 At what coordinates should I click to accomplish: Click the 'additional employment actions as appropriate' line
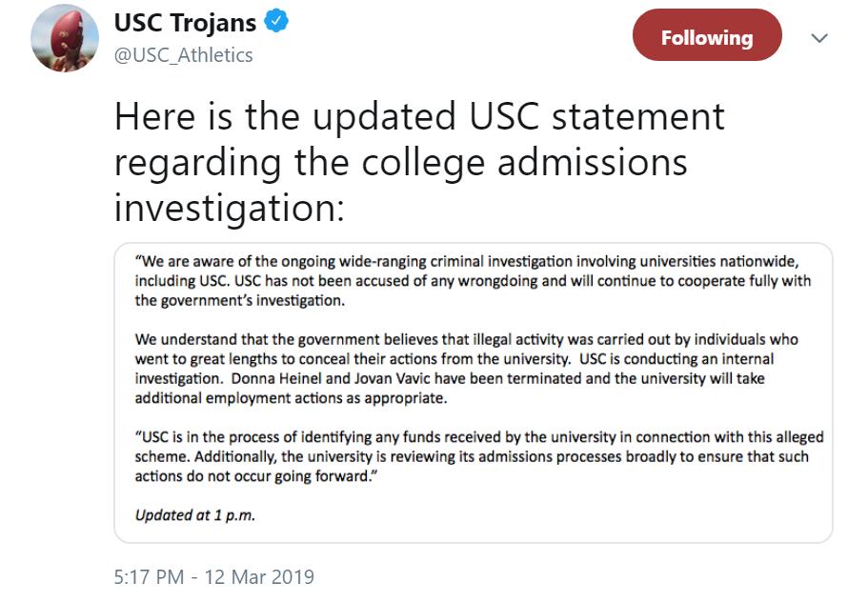pos(291,398)
